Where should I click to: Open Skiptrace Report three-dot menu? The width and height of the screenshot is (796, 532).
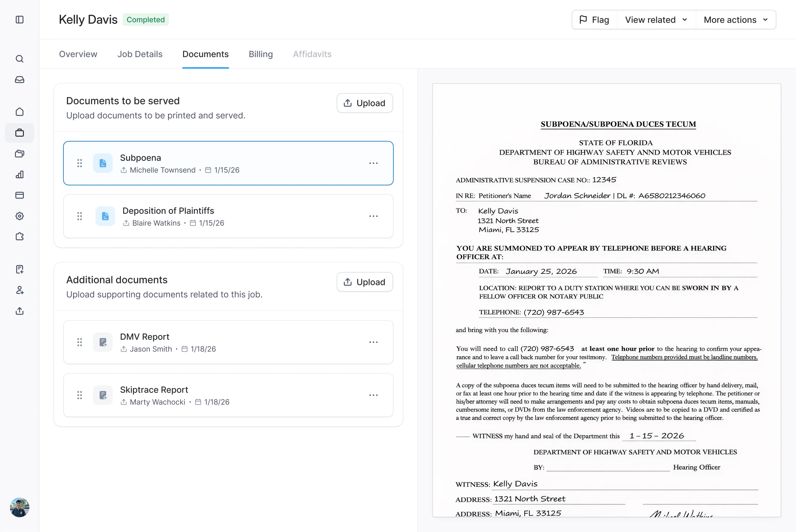coord(373,395)
